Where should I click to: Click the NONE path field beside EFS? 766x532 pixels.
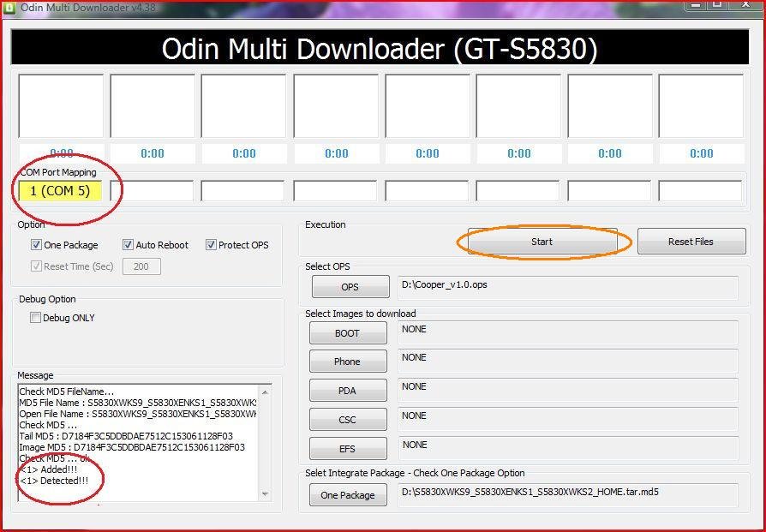(x=568, y=448)
